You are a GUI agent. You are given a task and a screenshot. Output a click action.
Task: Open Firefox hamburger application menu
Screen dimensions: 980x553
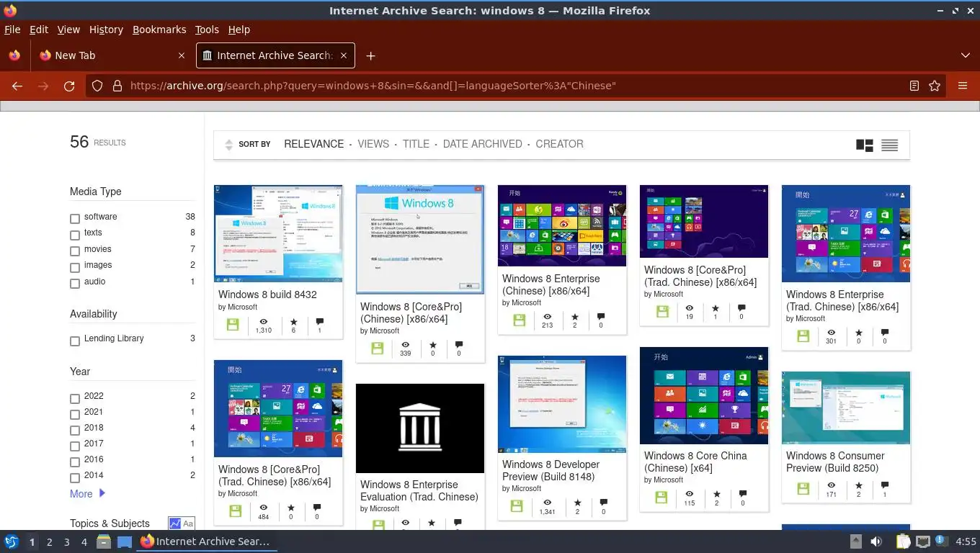pos(963,86)
